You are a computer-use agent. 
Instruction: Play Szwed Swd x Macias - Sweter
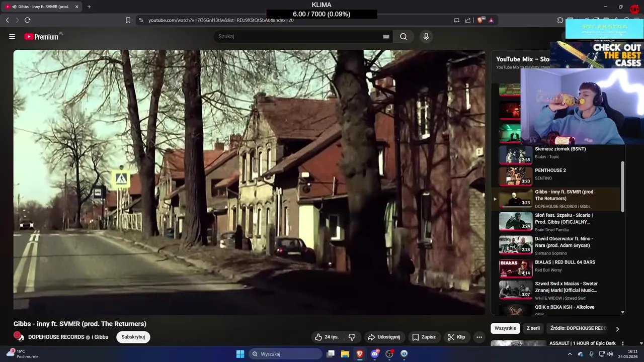(x=567, y=287)
